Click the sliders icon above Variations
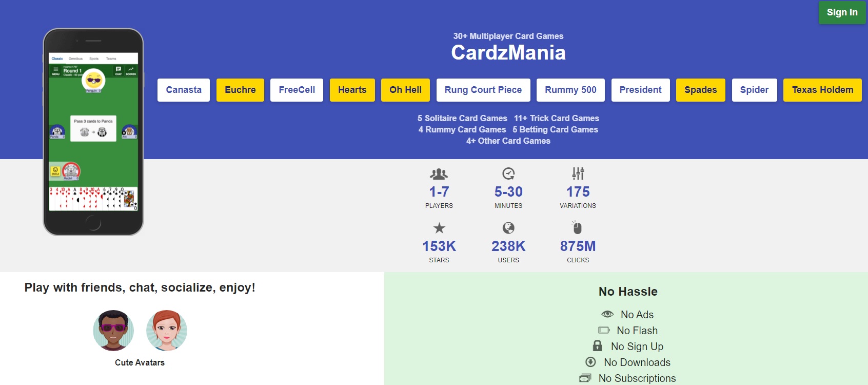 tap(578, 173)
